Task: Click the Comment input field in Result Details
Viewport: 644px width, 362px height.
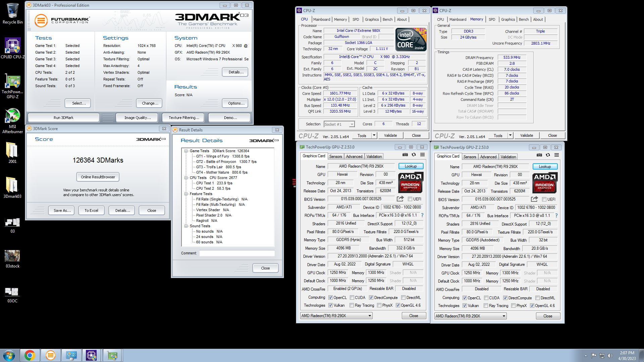Action: 237,253
